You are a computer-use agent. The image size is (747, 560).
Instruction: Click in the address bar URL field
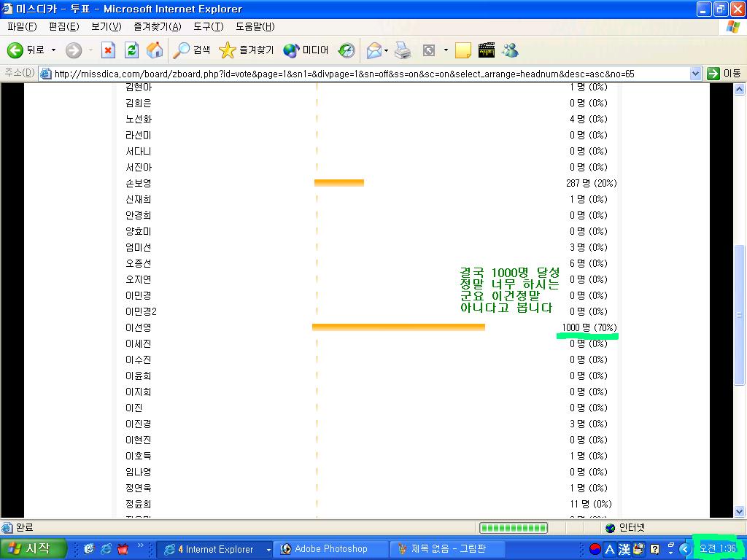coord(365,74)
